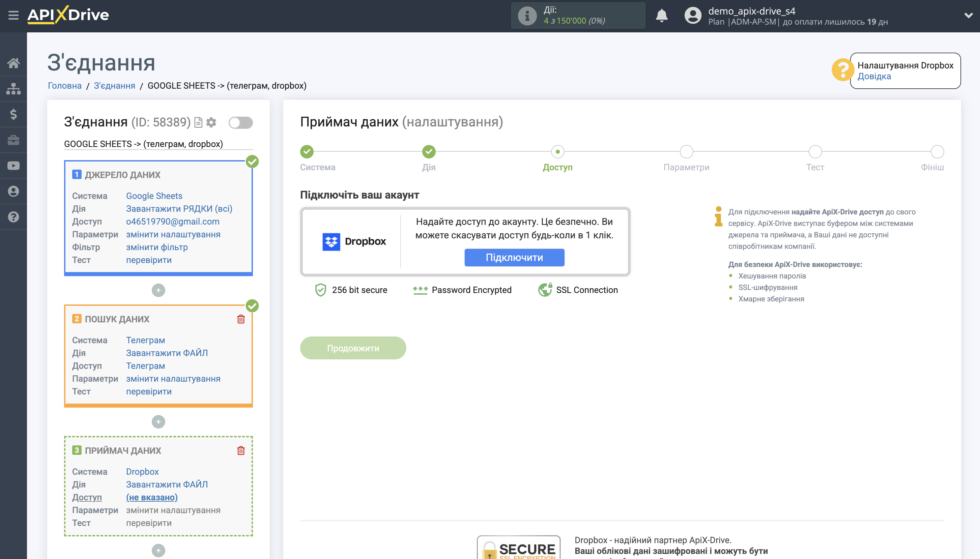Click the document icon beside connection ID 58389
Image resolution: width=980 pixels, height=559 pixels.
pos(199,122)
